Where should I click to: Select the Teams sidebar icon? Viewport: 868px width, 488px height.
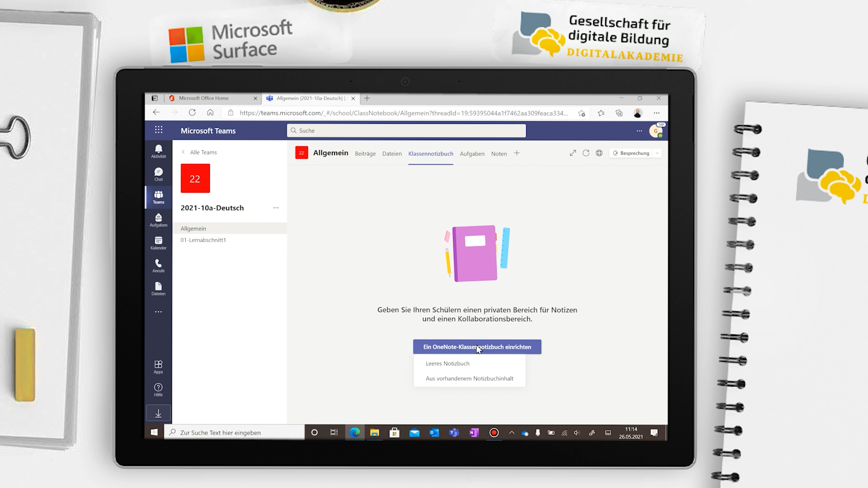point(158,197)
